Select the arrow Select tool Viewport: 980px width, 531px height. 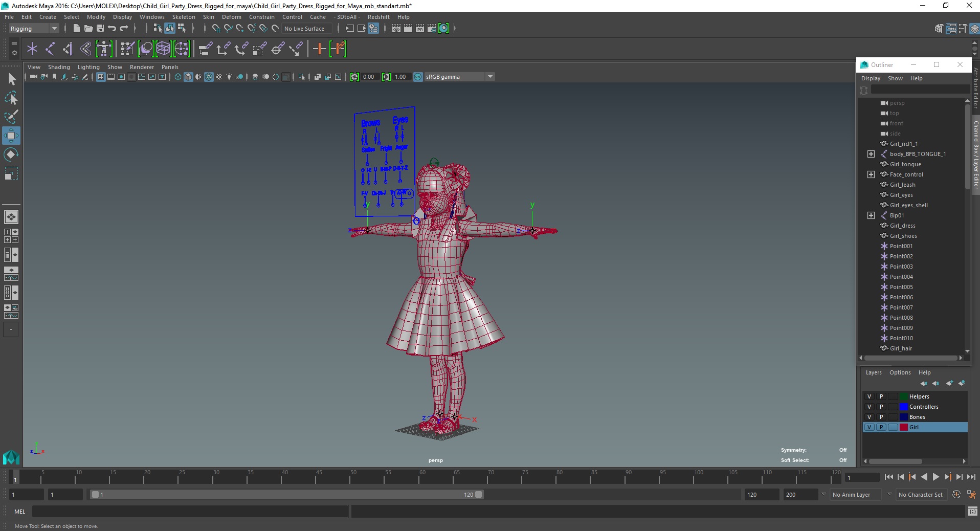(x=11, y=79)
